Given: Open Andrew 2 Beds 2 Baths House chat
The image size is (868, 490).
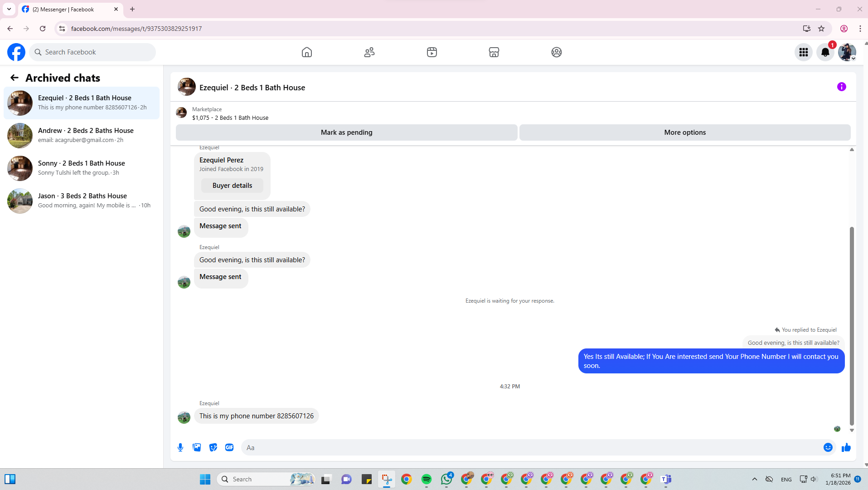Looking at the screenshot, I should point(82,136).
